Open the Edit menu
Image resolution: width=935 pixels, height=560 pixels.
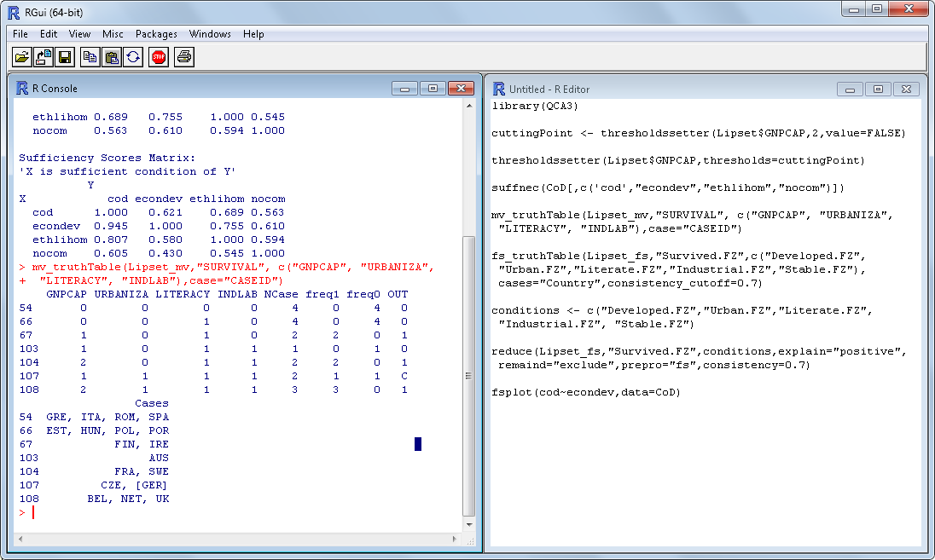click(49, 34)
